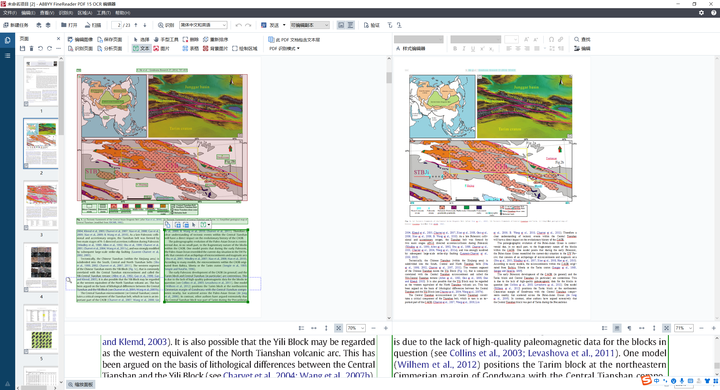
Task: Toggle the Image pane view button
Action: pos(341,25)
